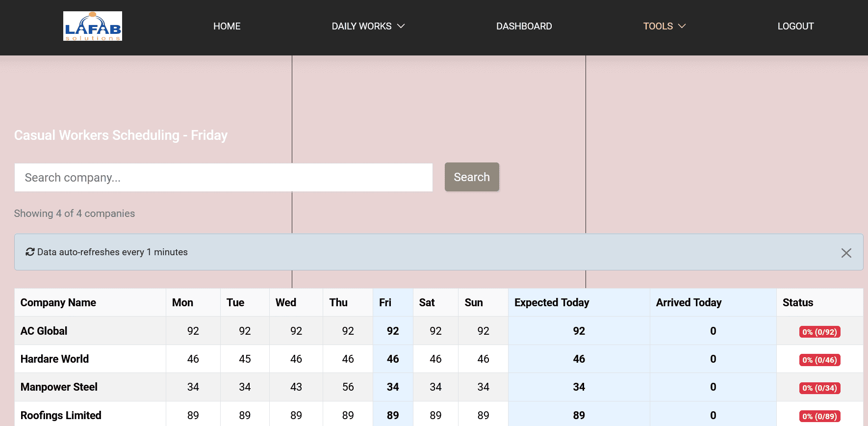Screen dimensions: 868x426
Task: Click Roofings Limited's Friday value 89
Action: [x=393, y=415]
